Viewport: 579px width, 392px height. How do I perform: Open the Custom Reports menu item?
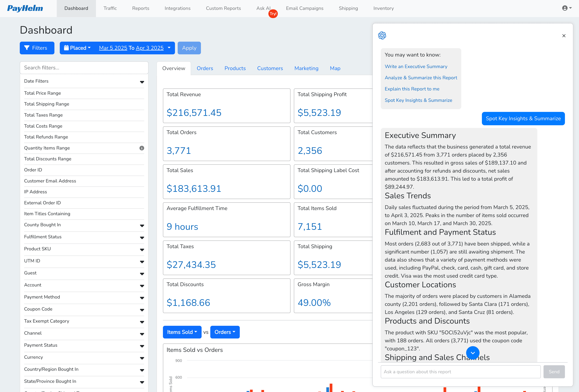point(223,8)
